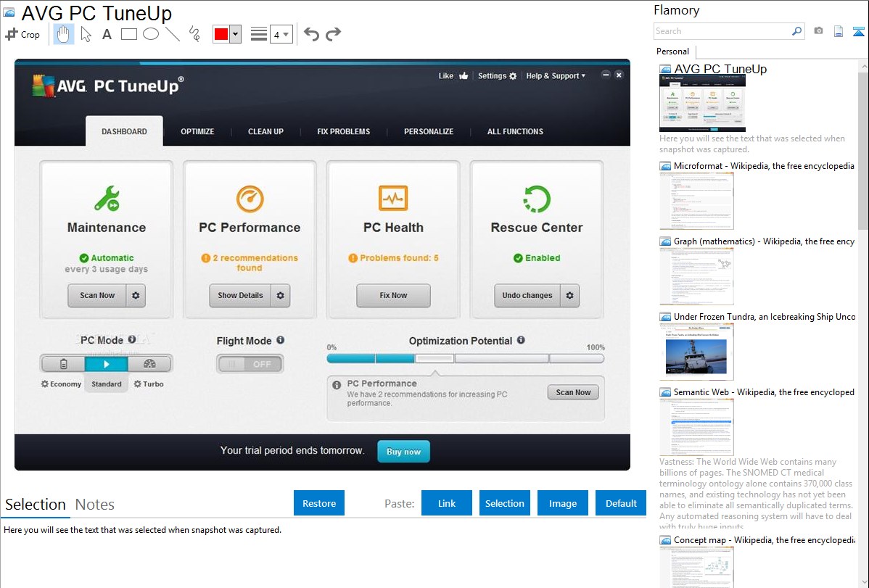Click the PC Performance gauge icon
869x588 pixels.
click(x=250, y=199)
